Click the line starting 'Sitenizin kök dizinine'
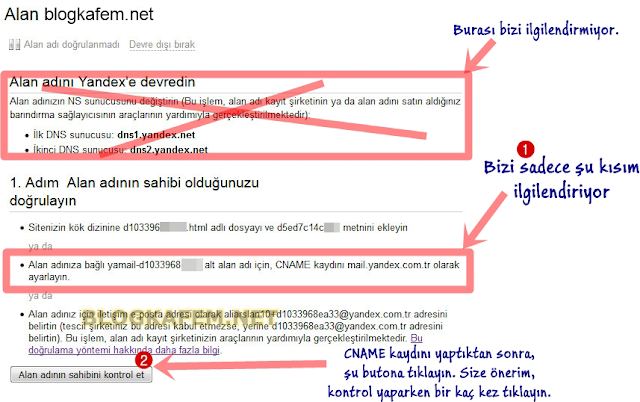Image resolution: width=640 pixels, height=402 pixels. click(218, 227)
